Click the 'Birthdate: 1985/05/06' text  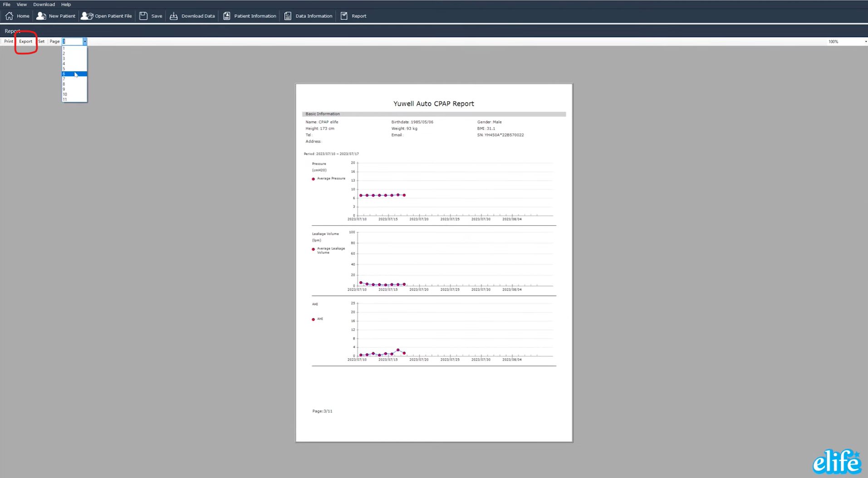412,122
